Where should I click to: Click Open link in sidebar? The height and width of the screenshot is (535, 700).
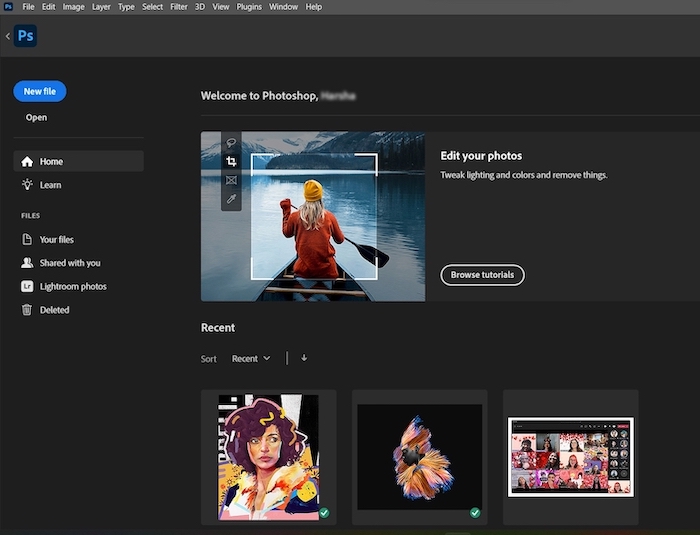pyautogui.click(x=36, y=118)
